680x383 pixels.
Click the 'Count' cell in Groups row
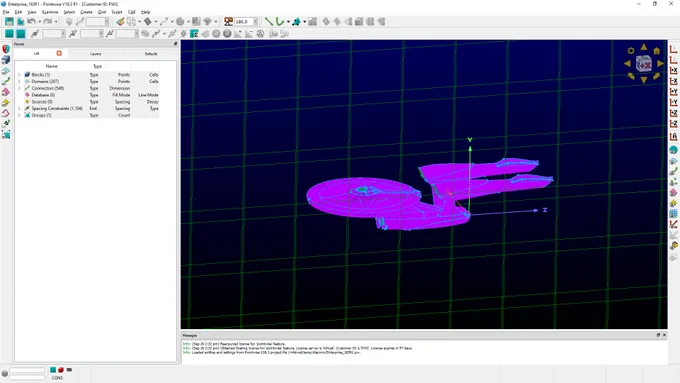click(124, 115)
